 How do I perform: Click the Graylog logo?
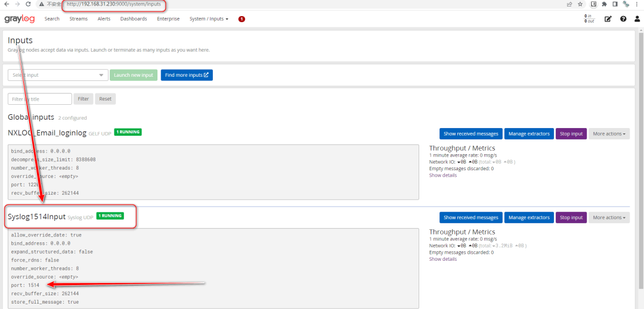click(x=19, y=19)
